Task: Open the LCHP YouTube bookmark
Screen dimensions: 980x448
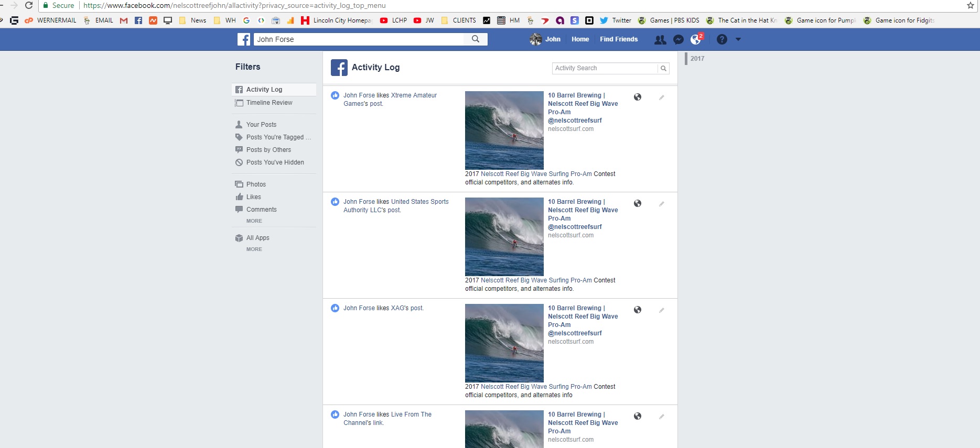Action: coord(393,20)
